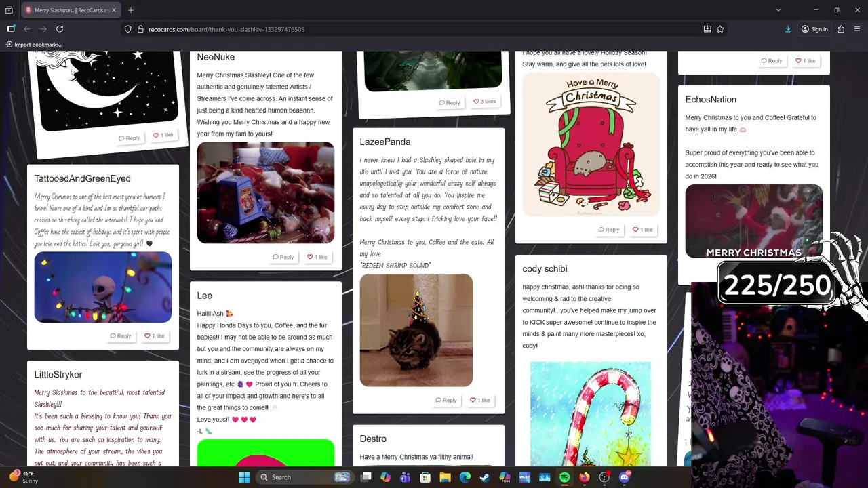Image resolution: width=868 pixels, height=488 pixels.
Task: Click the browser forward arrow
Action: pos(43,29)
